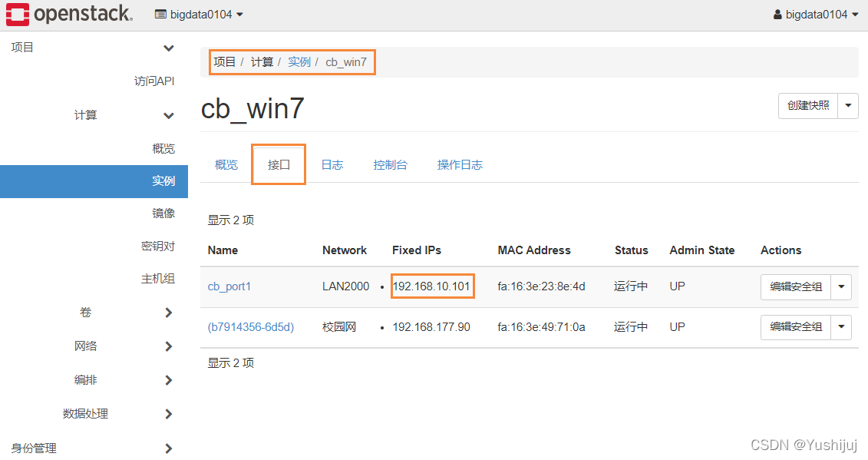Click the cb_win7 page title

(252, 108)
